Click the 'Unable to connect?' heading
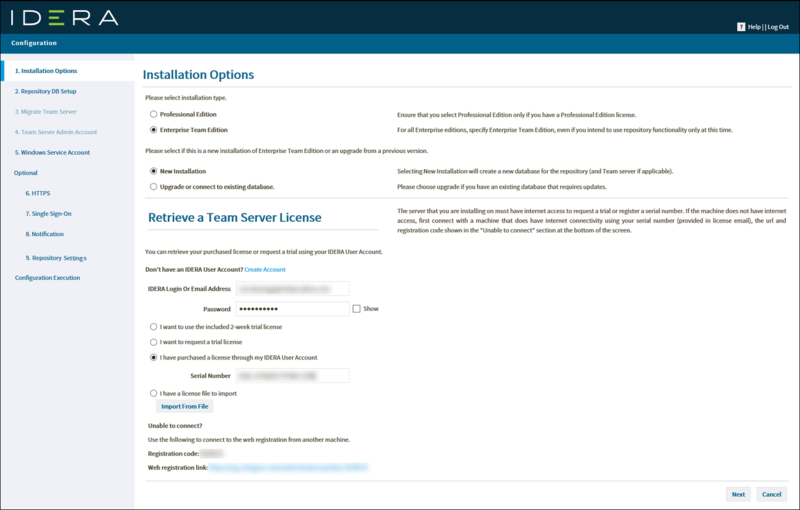This screenshot has height=510, width=800. click(x=175, y=426)
